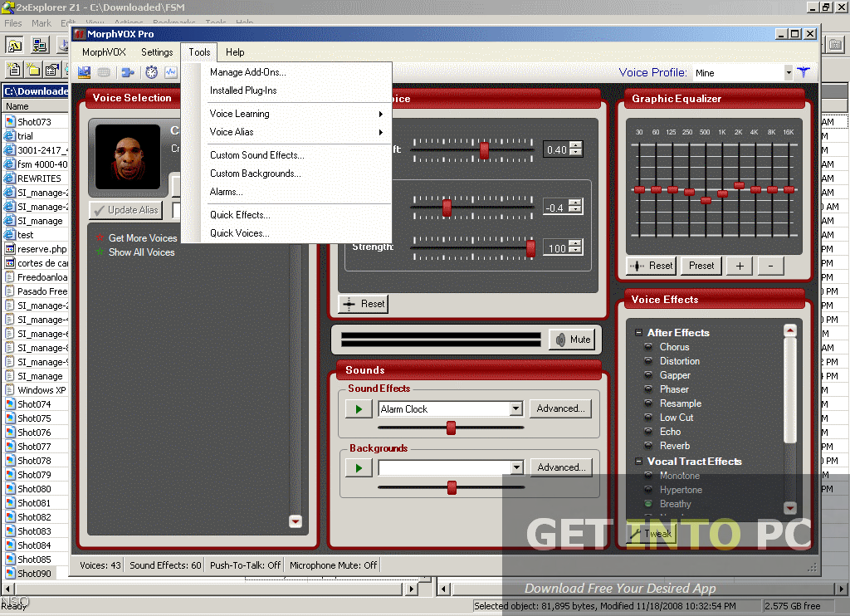
Task: Click Advanced button for Sound Effects
Action: coord(560,408)
